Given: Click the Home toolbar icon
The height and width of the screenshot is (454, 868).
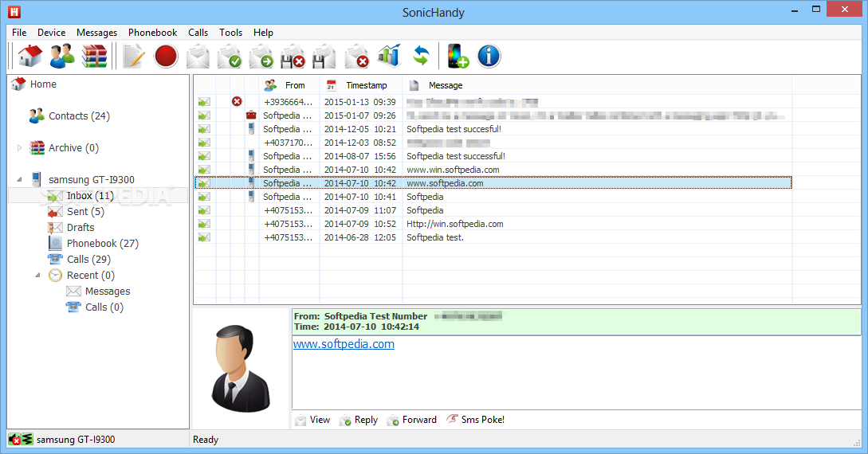Looking at the screenshot, I should (30, 56).
